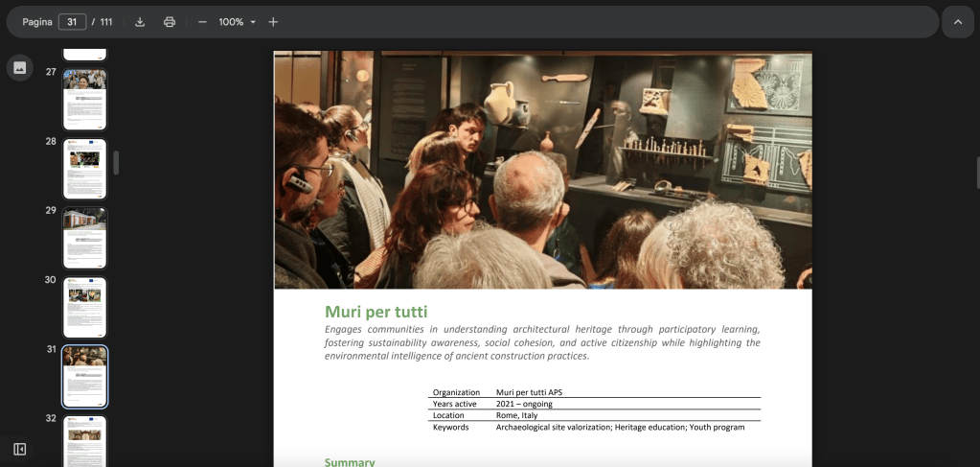Image resolution: width=980 pixels, height=467 pixels.
Task: Download the PDF document
Action: click(x=140, y=22)
